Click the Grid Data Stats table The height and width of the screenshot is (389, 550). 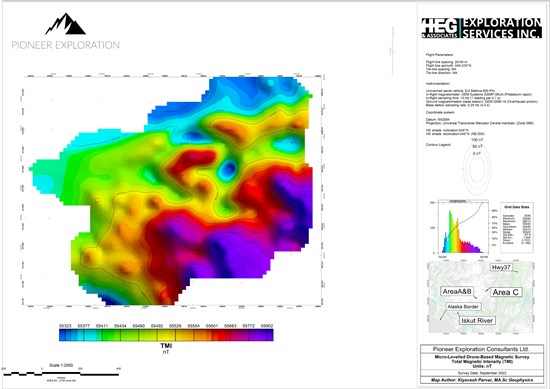517,227
